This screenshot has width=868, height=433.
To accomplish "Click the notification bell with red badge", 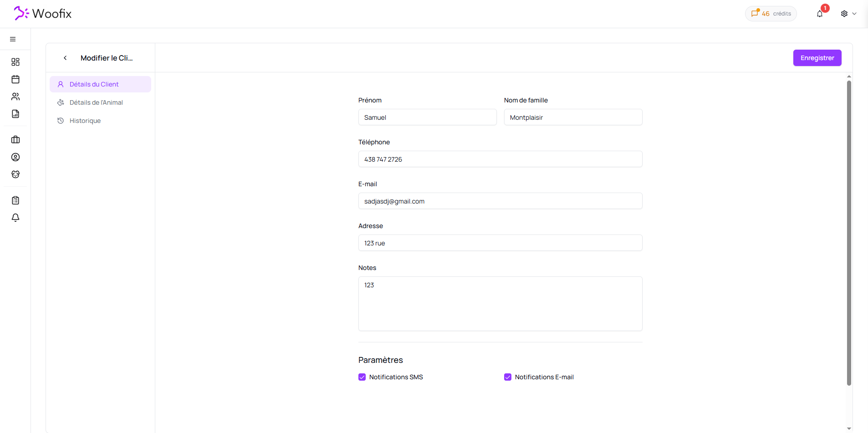I will point(820,14).
